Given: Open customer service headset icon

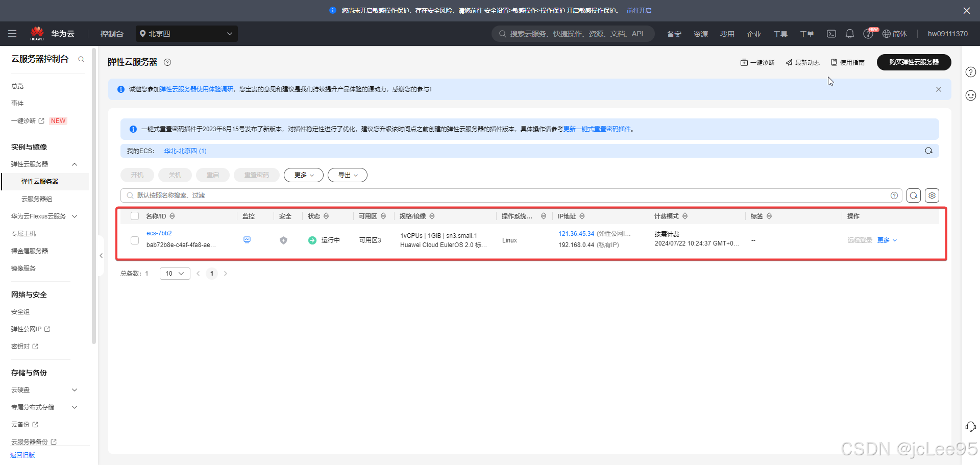Looking at the screenshot, I should [971, 427].
